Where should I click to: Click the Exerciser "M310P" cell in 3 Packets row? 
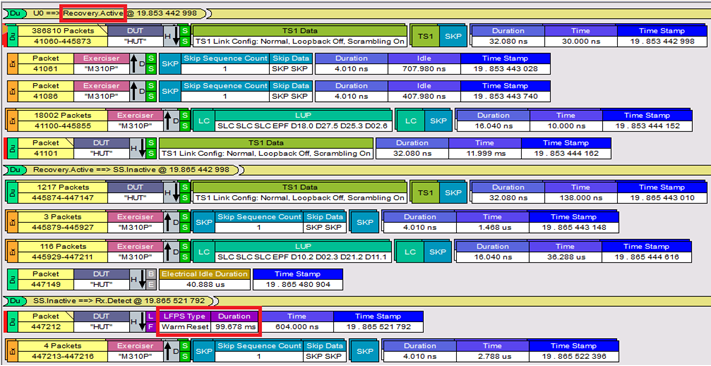point(135,227)
